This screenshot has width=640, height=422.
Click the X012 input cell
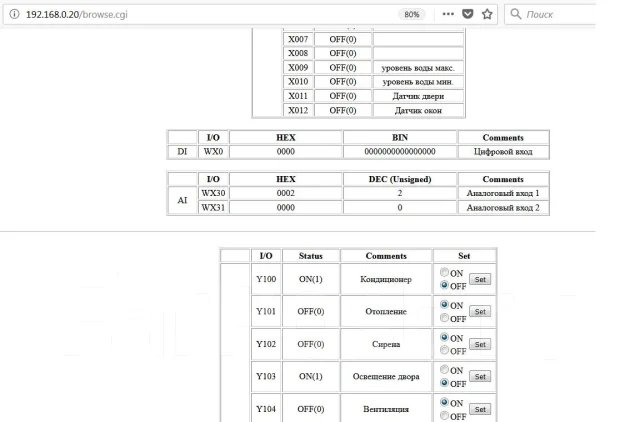(x=298, y=110)
